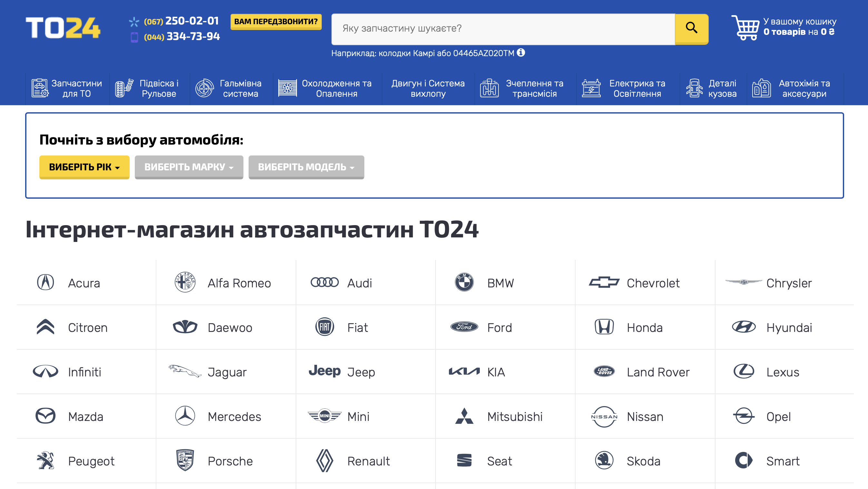
Task: Click the Daewoo logo
Action: click(x=185, y=327)
